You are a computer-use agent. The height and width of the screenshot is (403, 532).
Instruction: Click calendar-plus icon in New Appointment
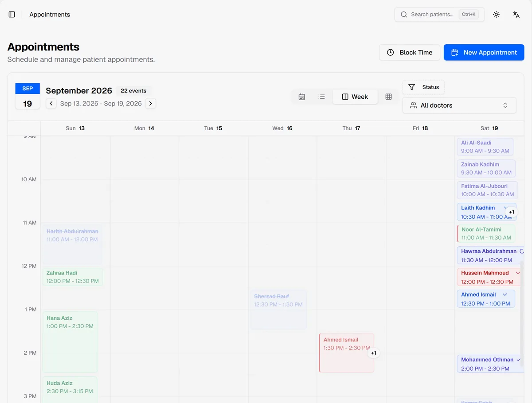coord(454,52)
